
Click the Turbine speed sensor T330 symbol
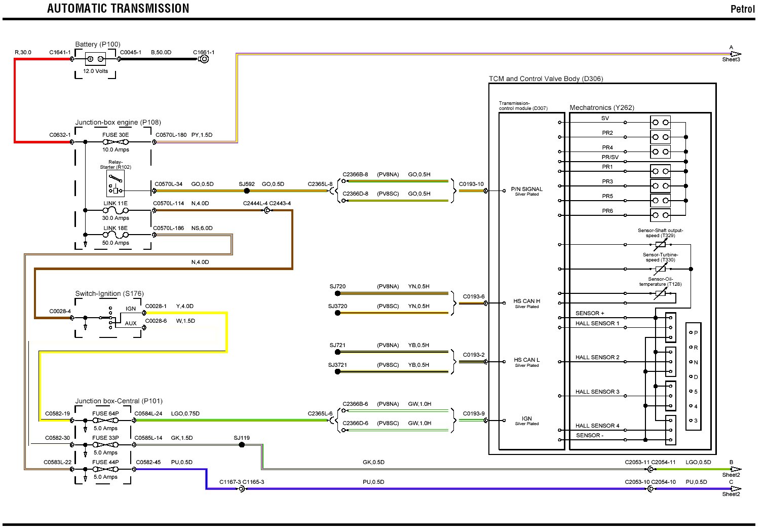pos(661,269)
